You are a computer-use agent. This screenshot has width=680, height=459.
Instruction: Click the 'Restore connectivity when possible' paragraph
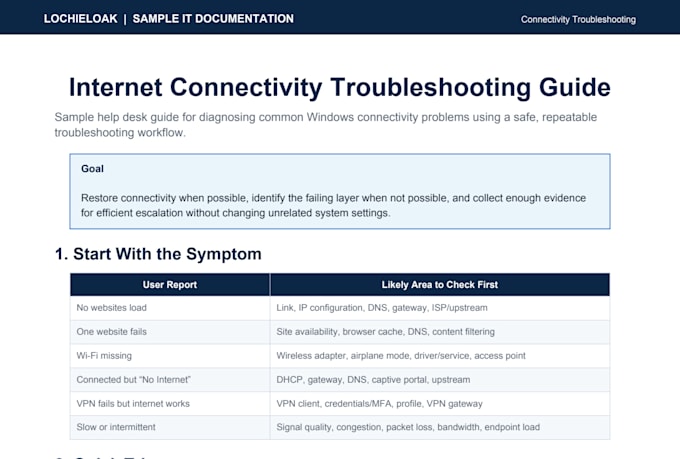coord(333,205)
